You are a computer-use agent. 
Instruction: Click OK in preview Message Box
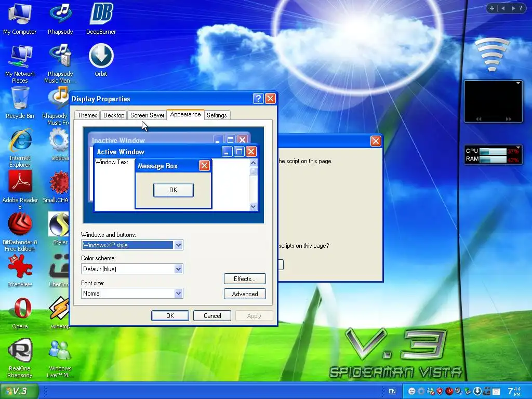tap(174, 190)
